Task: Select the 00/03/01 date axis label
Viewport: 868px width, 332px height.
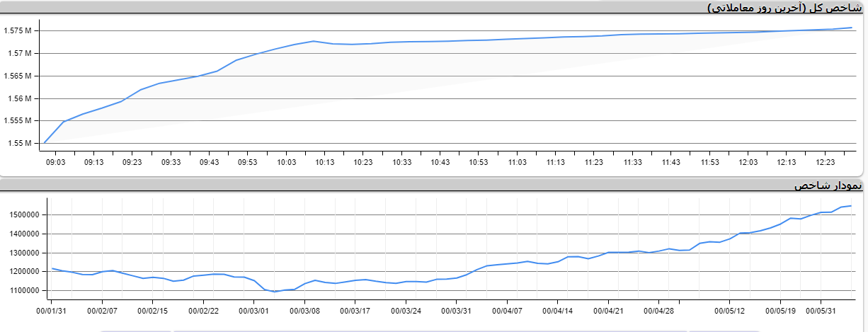Action: [x=254, y=310]
